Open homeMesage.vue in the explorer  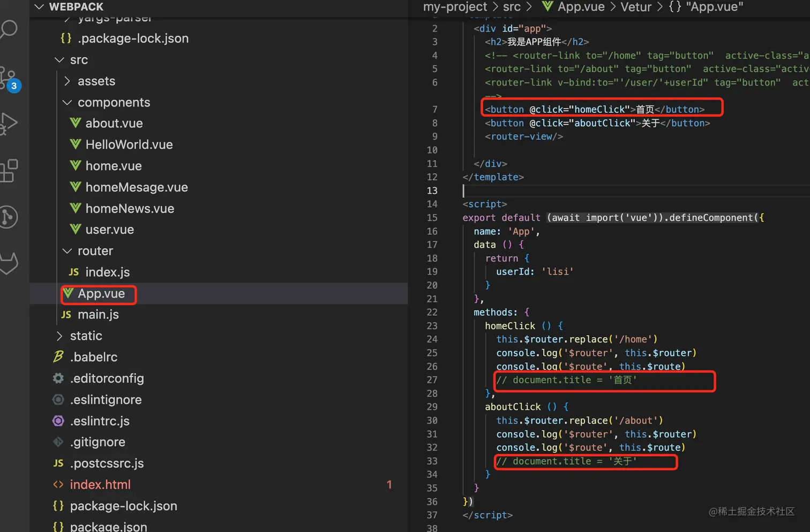tap(137, 187)
